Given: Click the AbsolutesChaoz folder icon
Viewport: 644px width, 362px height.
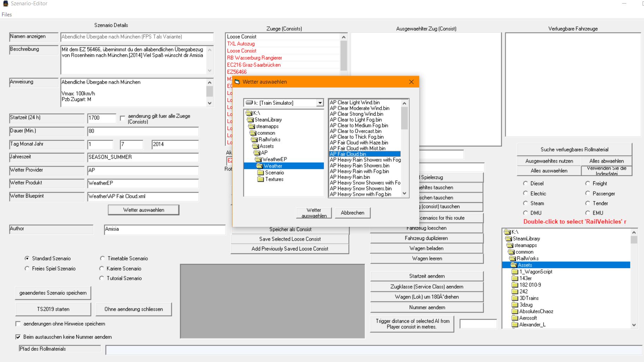Looking at the screenshot, I should [515, 311].
